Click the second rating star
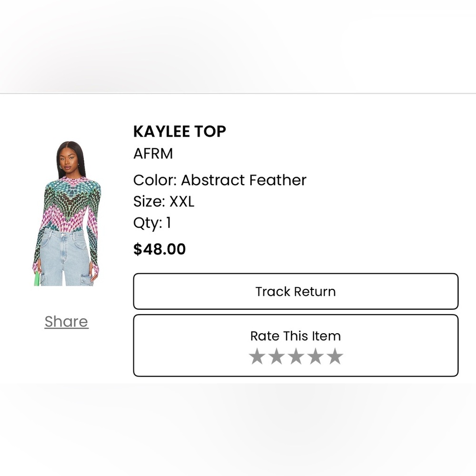 276,356
